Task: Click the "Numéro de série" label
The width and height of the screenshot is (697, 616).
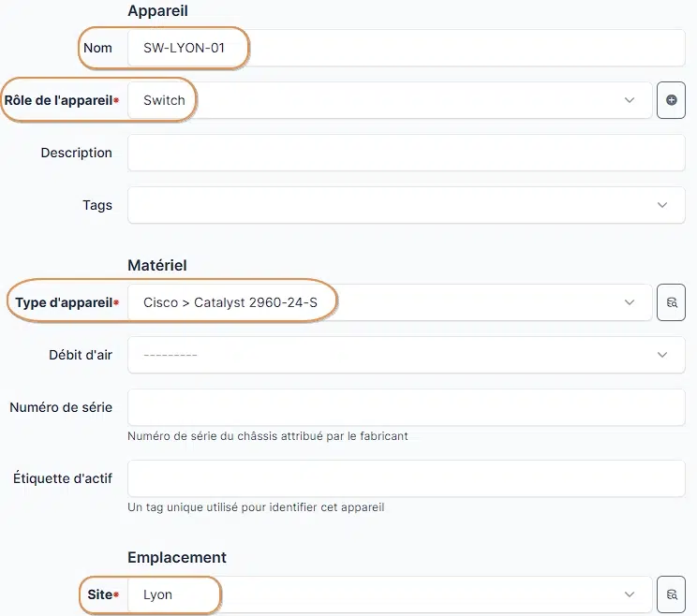Action: pos(61,407)
